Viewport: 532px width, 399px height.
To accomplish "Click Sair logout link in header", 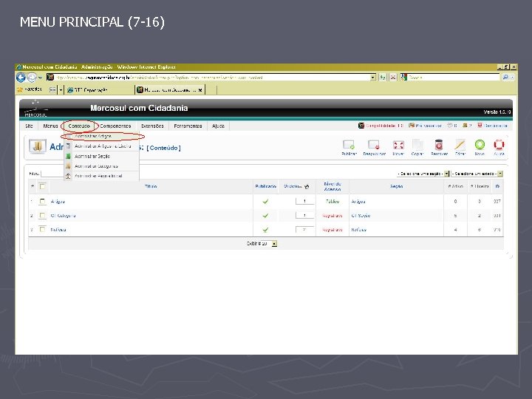I will [x=495, y=126].
